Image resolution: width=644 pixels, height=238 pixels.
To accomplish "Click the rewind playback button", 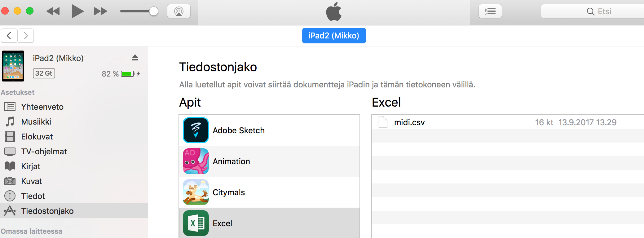I will pyautogui.click(x=53, y=11).
